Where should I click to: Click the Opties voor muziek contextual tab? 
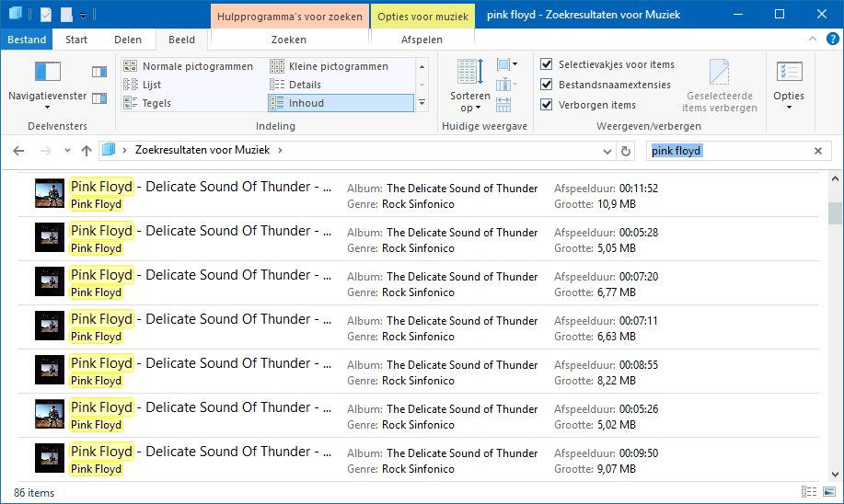tap(422, 17)
